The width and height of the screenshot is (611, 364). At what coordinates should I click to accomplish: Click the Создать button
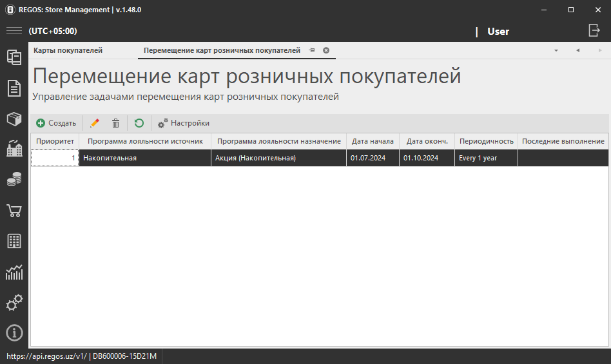pos(56,123)
